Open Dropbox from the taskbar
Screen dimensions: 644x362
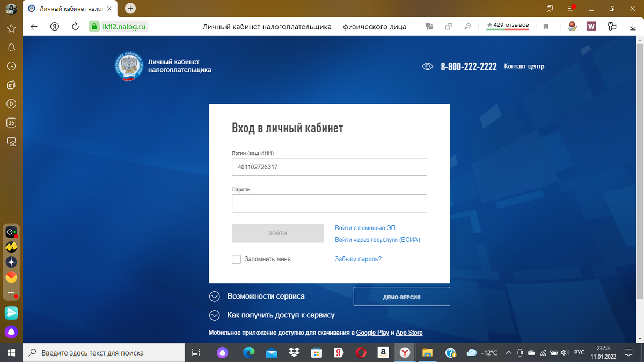tap(294, 353)
